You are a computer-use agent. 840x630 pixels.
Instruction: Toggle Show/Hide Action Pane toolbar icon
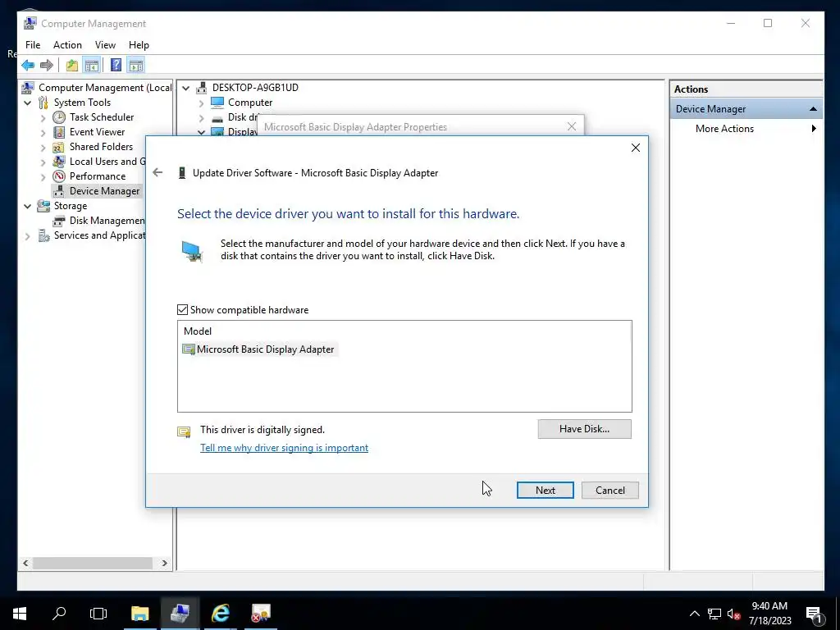coord(136,66)
